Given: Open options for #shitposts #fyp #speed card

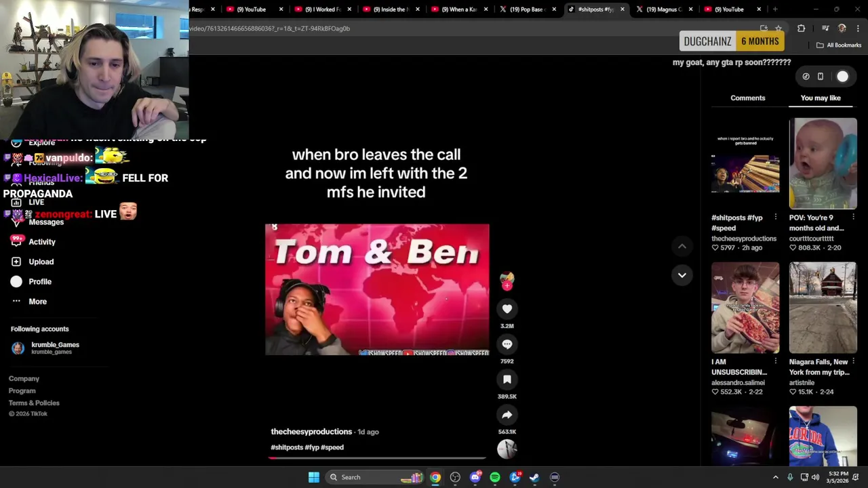Looking at the screenshot, I should pyautogui.click(x=775, y=218).
